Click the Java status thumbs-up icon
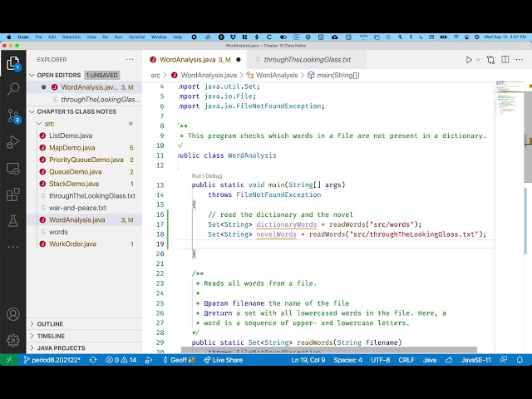 click(449, 360)
